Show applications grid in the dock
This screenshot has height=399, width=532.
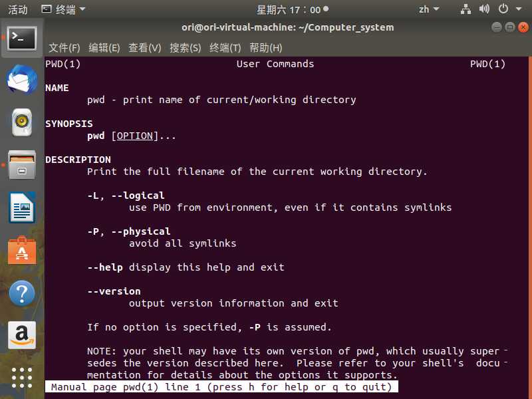pyautogui.click(x=22, y=378)
